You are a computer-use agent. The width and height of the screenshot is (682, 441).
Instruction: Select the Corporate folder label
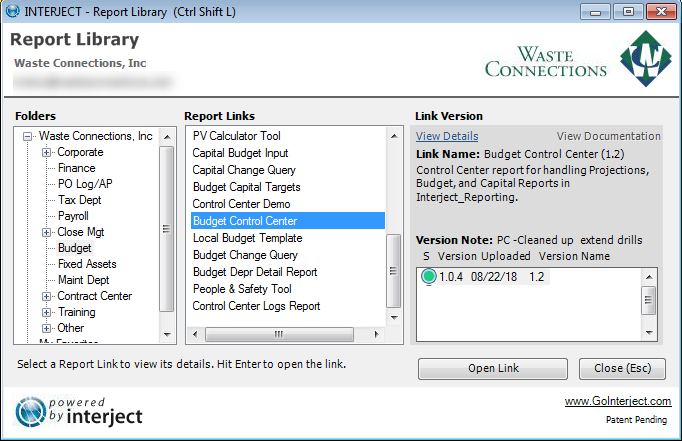click(80, 152)
